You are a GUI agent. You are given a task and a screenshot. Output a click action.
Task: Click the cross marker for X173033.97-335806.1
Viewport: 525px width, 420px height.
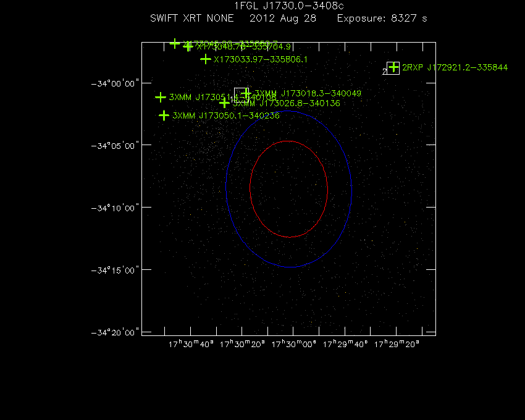point(205,59)
